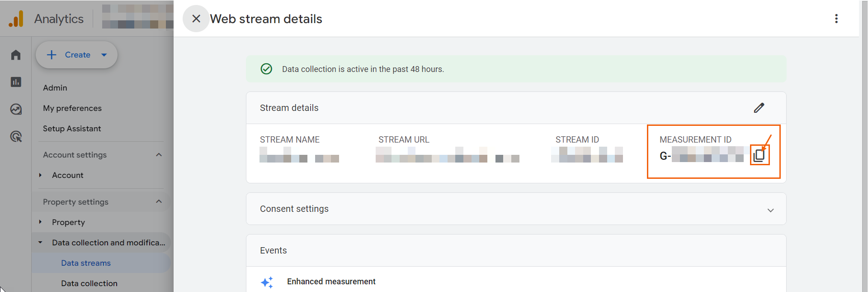This screenshot has width=868, height=292.
Task: Open Explore from the left rail
Action: (16, 109)
